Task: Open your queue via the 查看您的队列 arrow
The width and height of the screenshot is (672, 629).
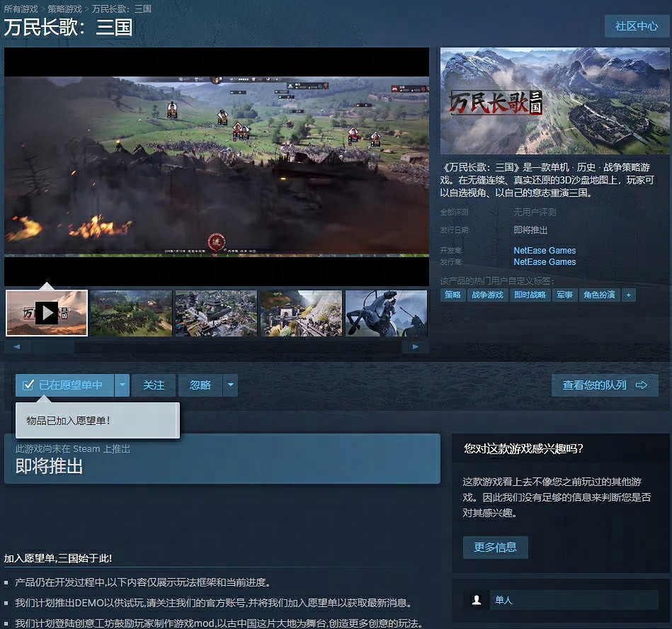Action: pos(605,385)
